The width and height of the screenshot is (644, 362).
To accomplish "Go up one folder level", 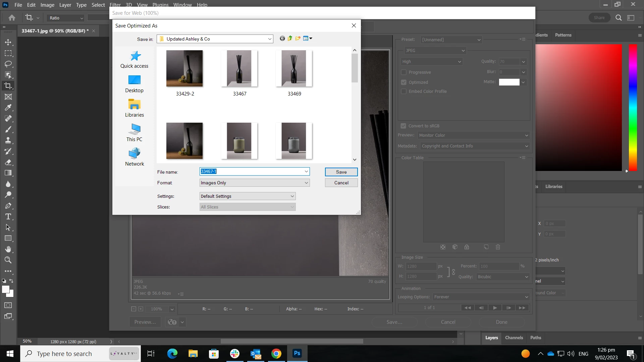I will pyautogui.click(x=290, y=39).
